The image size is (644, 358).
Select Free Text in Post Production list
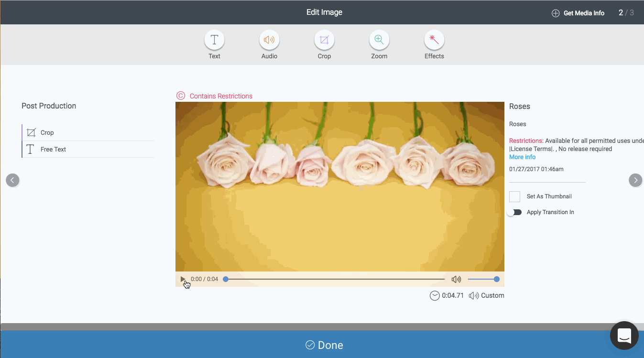(x=88, y=149)
